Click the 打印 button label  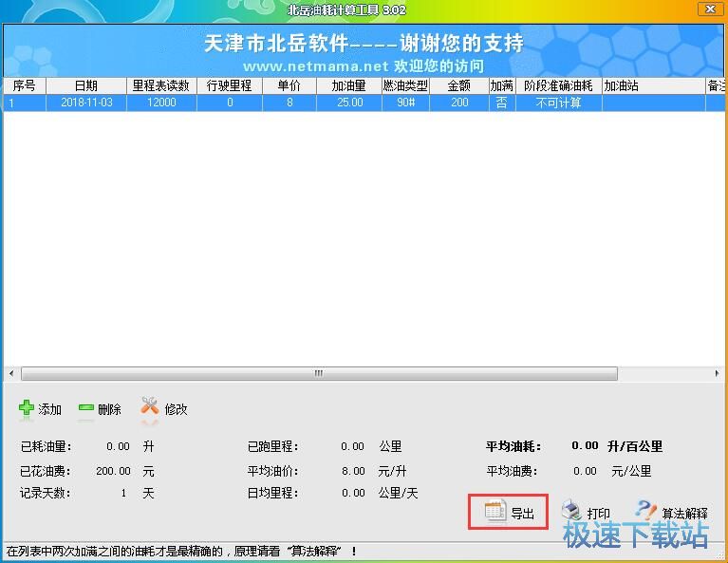(x=599, y=514)
